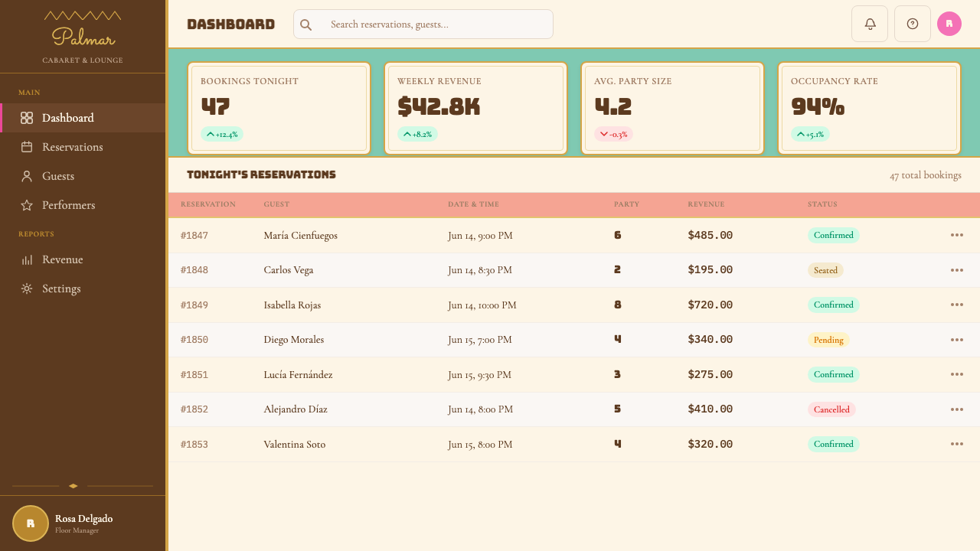
Task: Open the pink profile avatar in header
Action: (949, 24)
